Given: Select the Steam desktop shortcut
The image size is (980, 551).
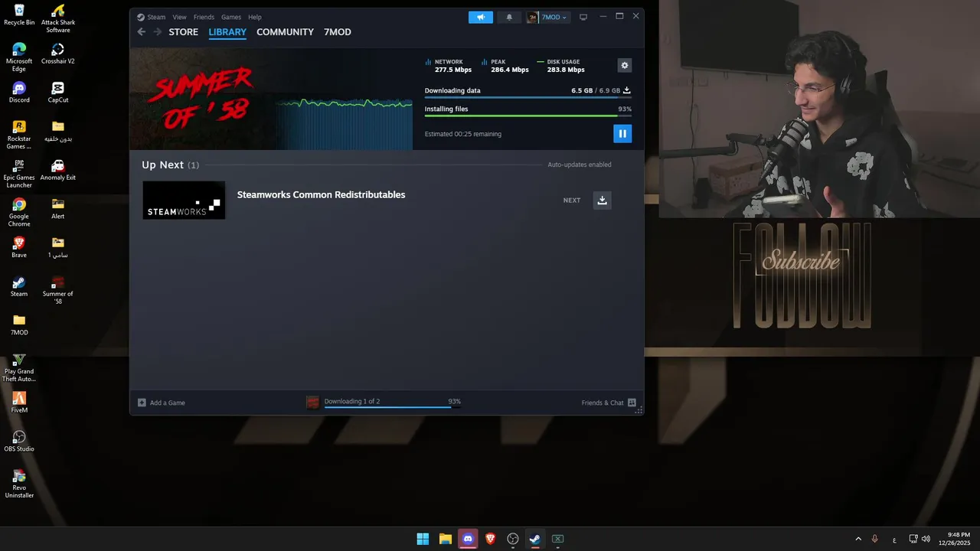Looking at the screenshot, I should 19,286.
